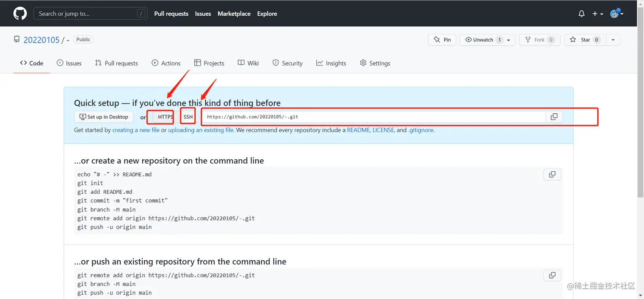Click the Quick setup heading text
This screenshot has width=644, height=299.
177,103
